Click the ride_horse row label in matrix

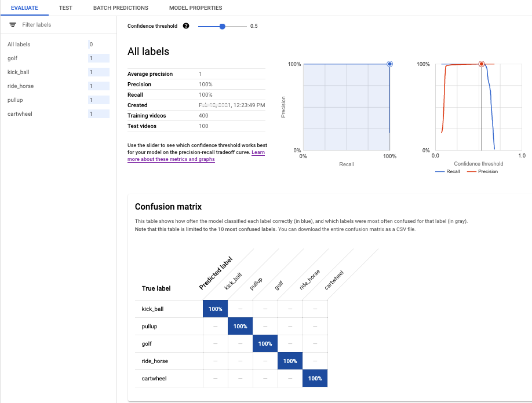(155, 361)
